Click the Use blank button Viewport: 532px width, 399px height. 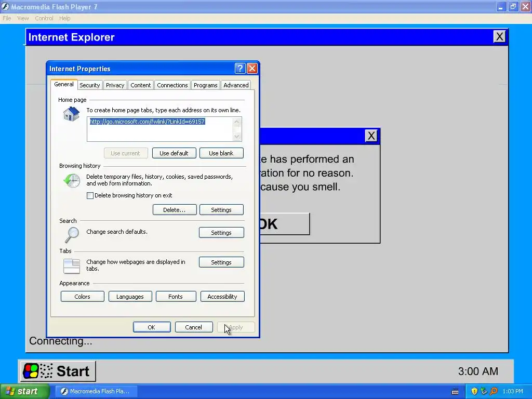pos(221,153)
